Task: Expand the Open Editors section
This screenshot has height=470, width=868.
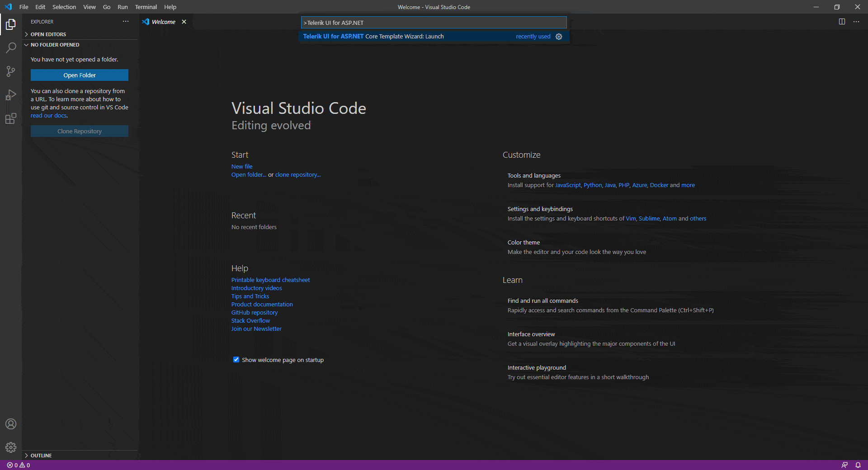Action: pos(80,34)
